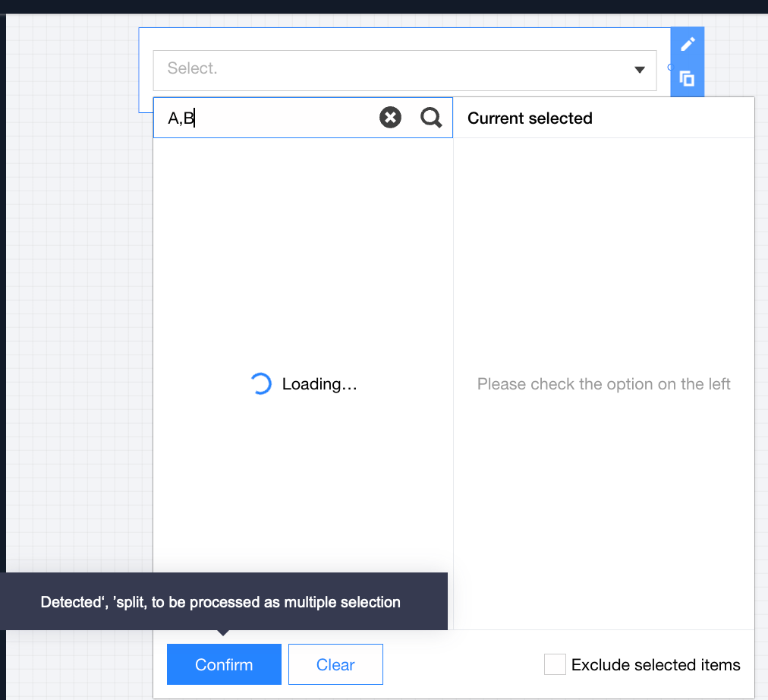Click the widget's right-edge resize handle
768x700 pixels.
[x=669, y=68]
